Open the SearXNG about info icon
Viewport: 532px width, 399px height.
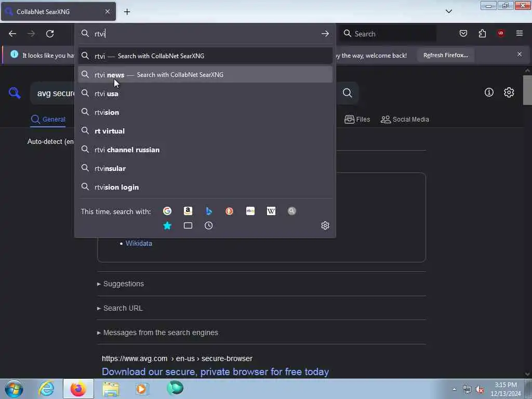coord(489,92)
